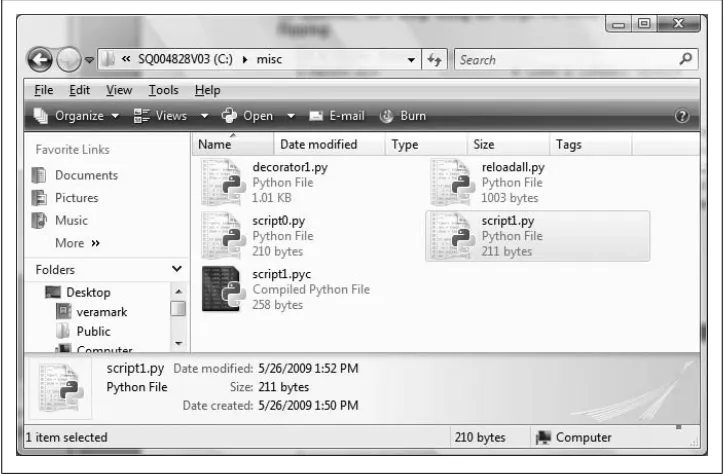This screenshot has width=724, height=474.
Task: Select the script1.pyc compiled file icon
Action: coord(222,289)
